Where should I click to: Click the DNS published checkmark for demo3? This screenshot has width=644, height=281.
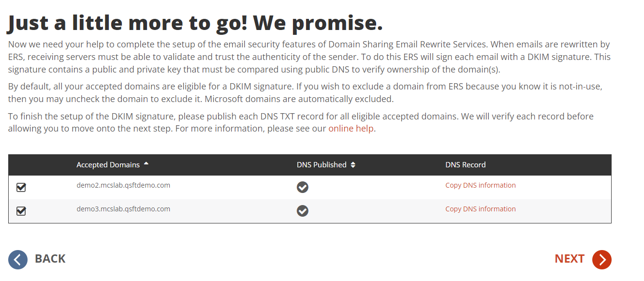pos(303,211)
